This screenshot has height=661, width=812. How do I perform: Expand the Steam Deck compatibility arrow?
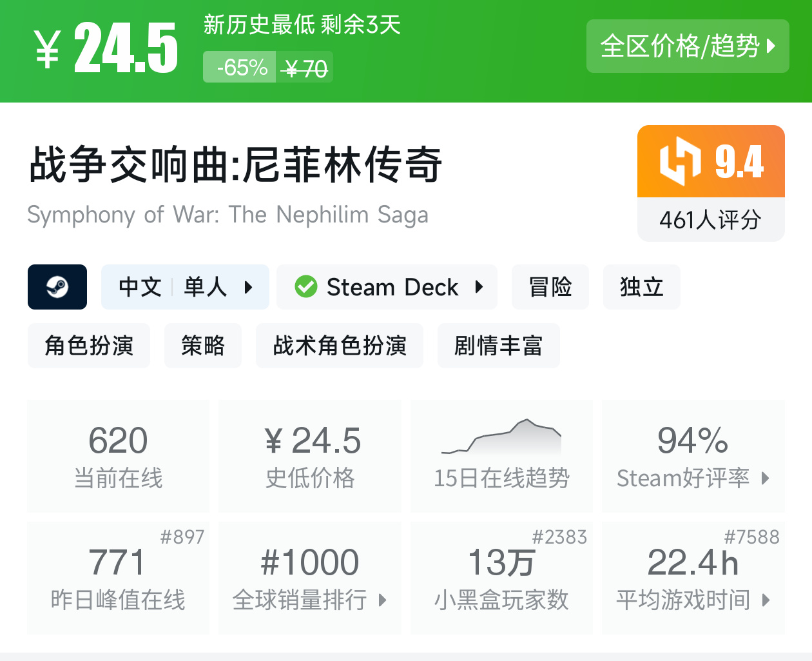click(x=479, y=287)
